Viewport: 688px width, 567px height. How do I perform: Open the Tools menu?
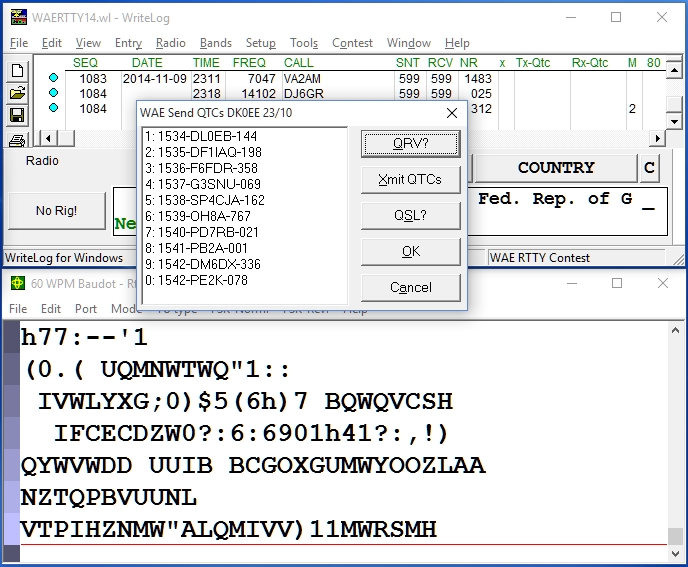[x=304, y=43]
